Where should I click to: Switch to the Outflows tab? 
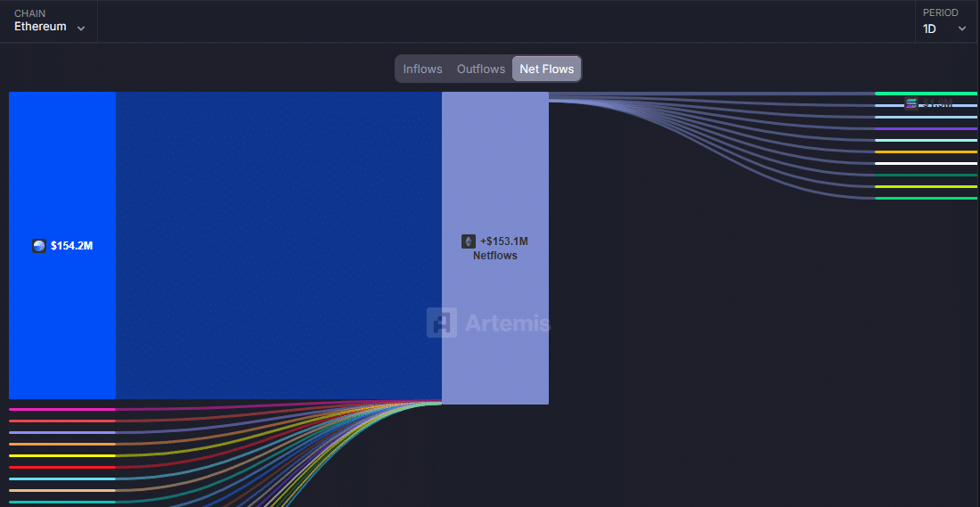pos(480,69)
